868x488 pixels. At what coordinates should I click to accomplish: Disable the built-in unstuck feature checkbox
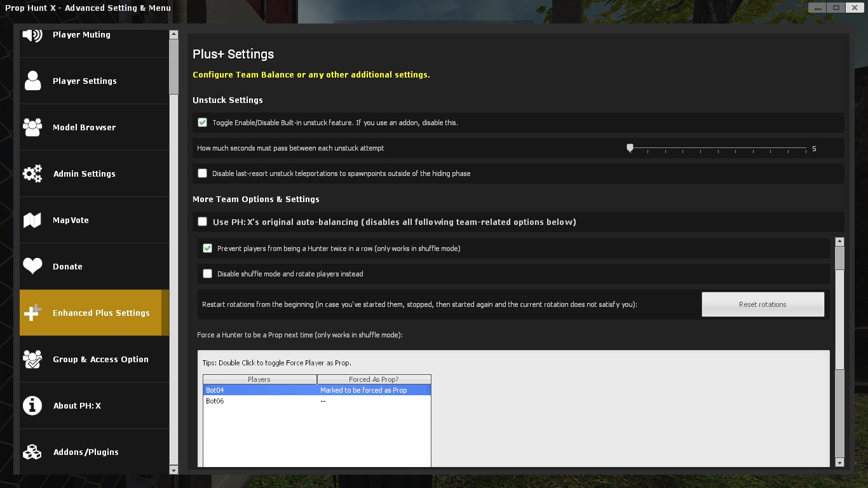pos(202,123)
